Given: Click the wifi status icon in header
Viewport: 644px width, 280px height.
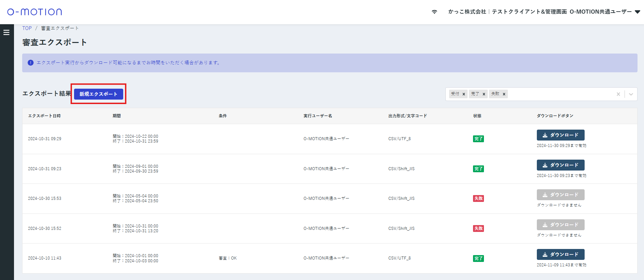Looking at the screenshot, I should 434,12.
